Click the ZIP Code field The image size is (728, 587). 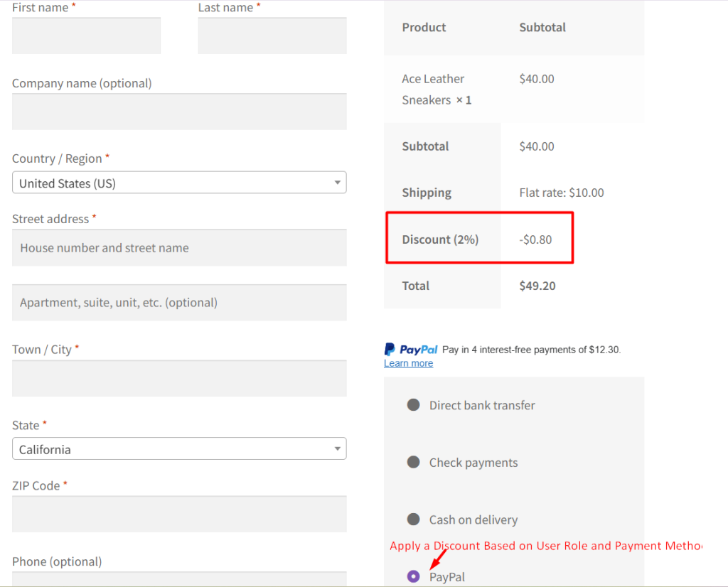pyautogui.click(x=179, y=514)
